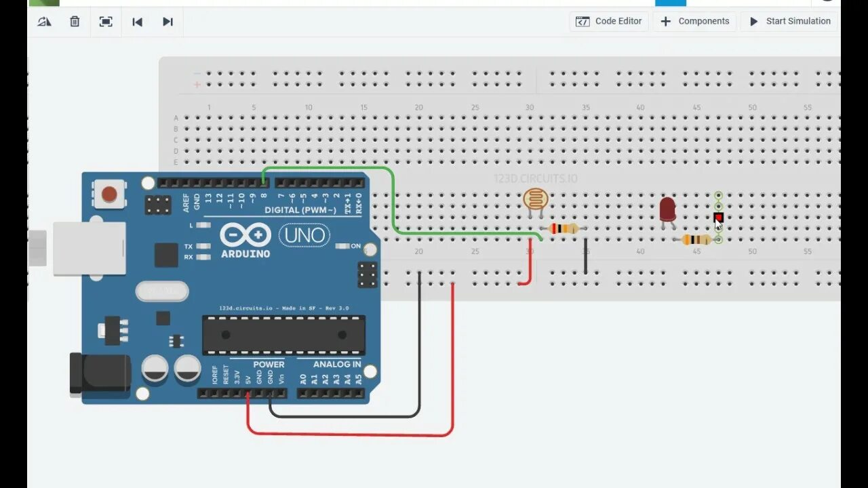
Task: Click analog pin A3
Action: click(336, 393)
